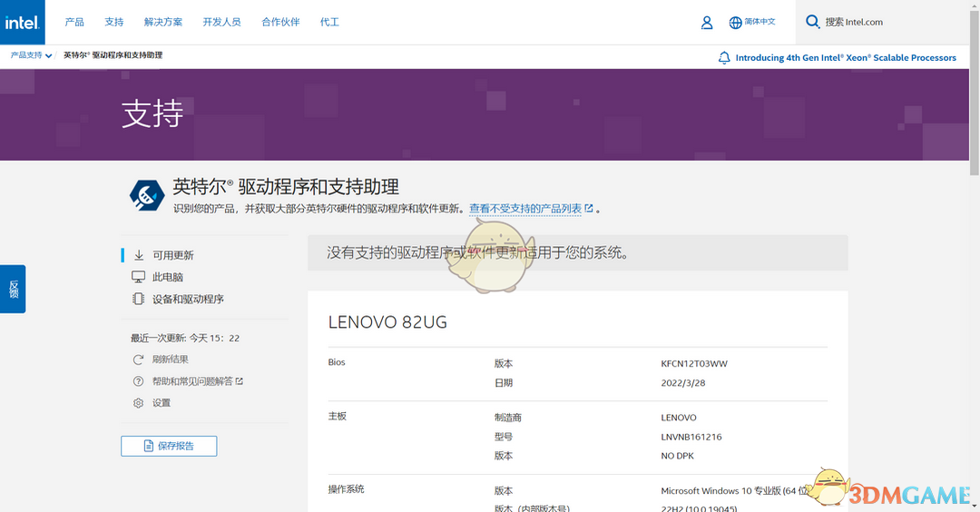Click the refresh icon beside 刷新结果
This screenshot has width=980, height=512.
coord(138,359)
